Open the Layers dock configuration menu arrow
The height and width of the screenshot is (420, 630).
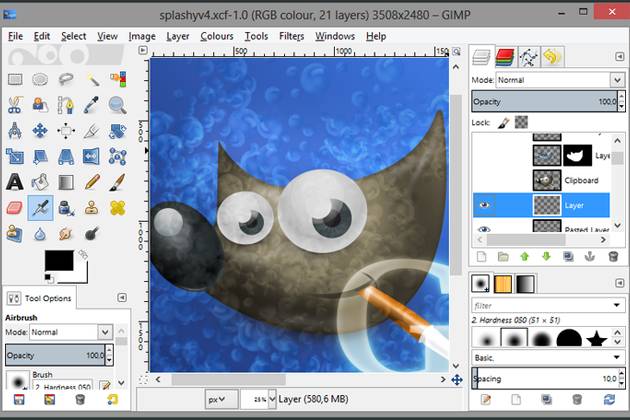coord(619,57)
